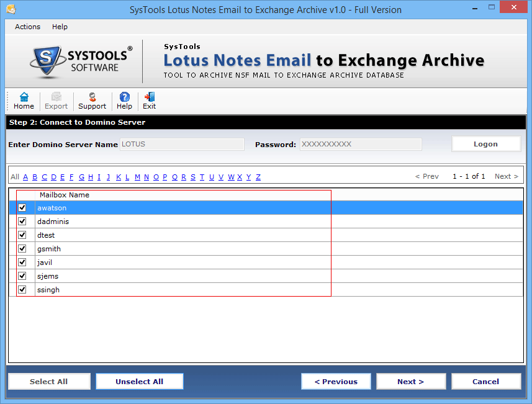Uncheck the sjems mailbox checkbox
The width and height of the screenshot is (532, 404).
(22, 276)
